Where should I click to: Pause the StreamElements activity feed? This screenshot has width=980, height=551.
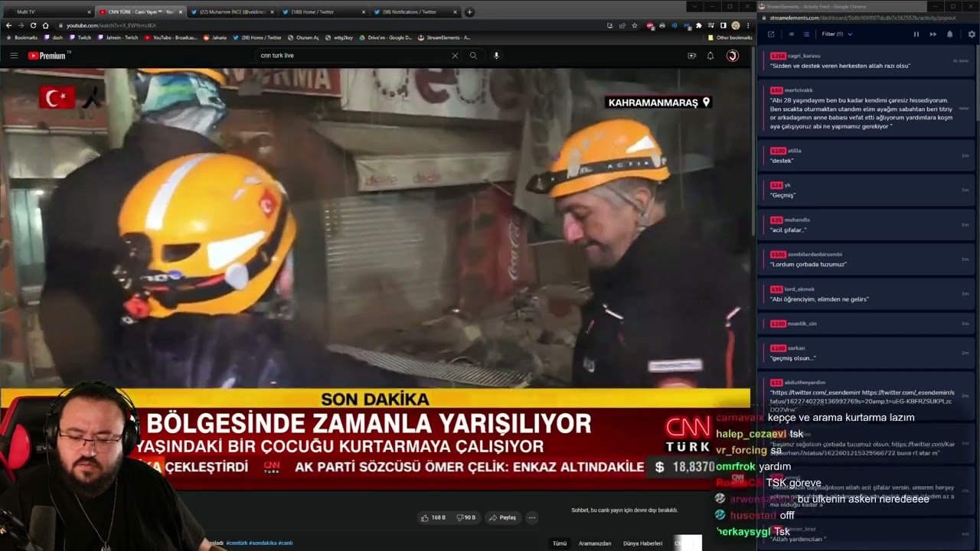(916, 34)
